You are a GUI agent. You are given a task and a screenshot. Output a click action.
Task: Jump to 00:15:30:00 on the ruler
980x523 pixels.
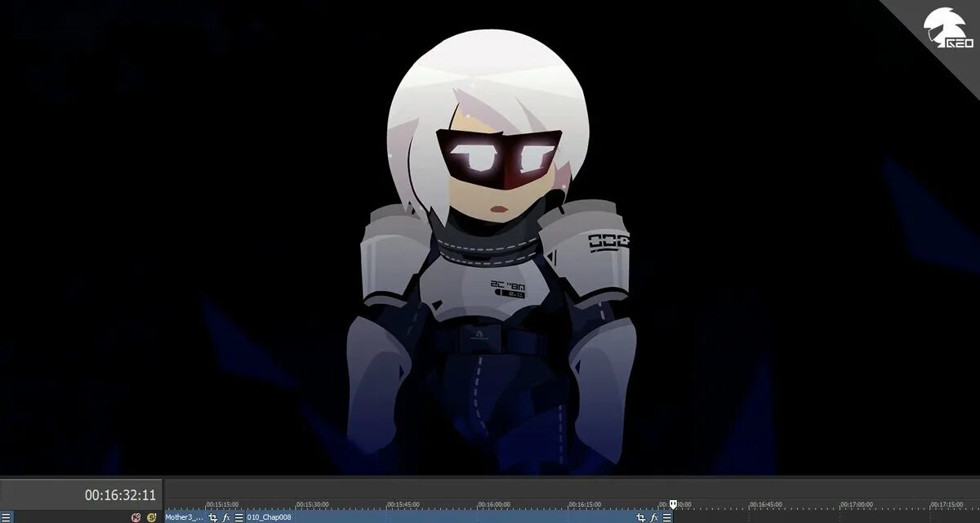(313, 504)
